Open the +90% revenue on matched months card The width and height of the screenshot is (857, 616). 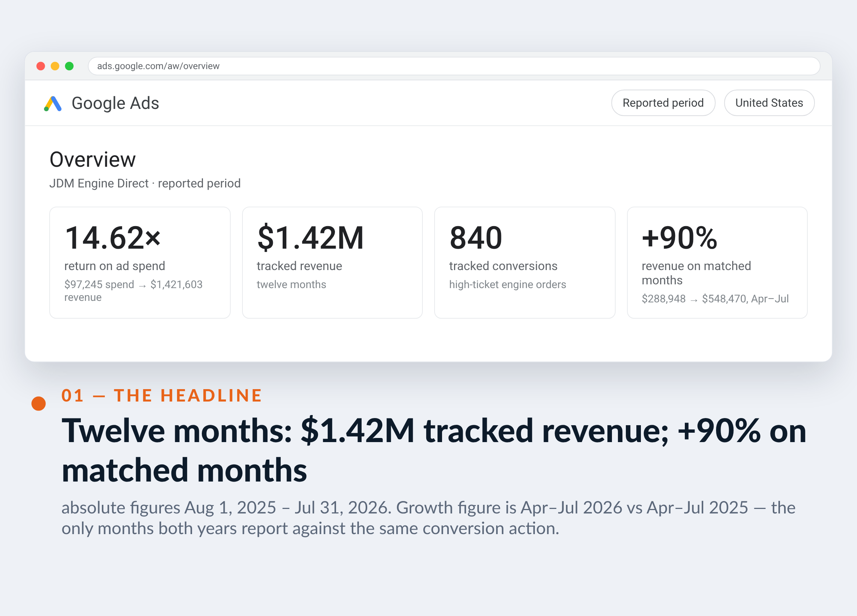(x=717, y=263)
